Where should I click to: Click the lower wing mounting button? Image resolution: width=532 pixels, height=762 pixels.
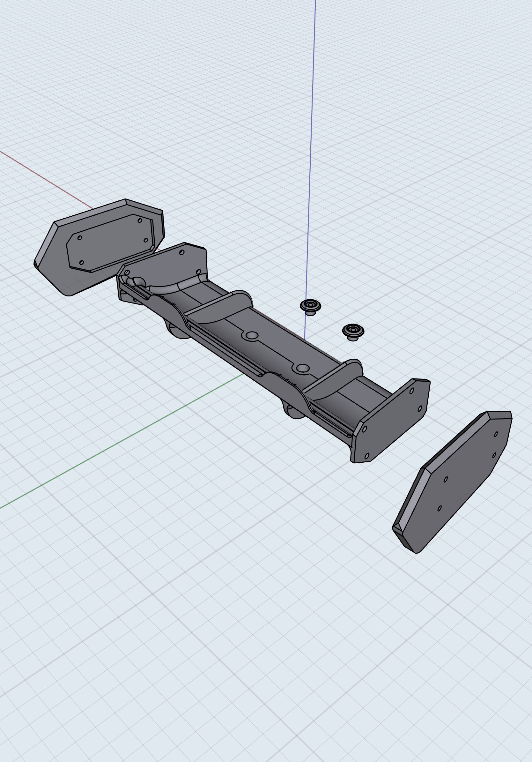click(352, 330)
